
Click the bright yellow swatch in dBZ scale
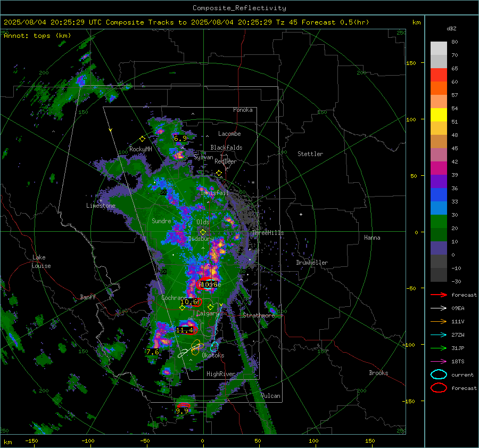(x=439, y=115)
